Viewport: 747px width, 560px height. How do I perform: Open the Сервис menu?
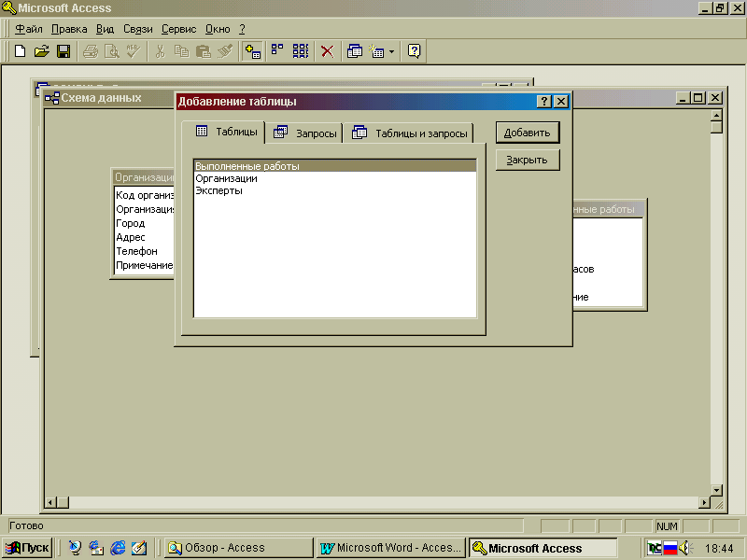pyautogui.click(x=178, y=29)
